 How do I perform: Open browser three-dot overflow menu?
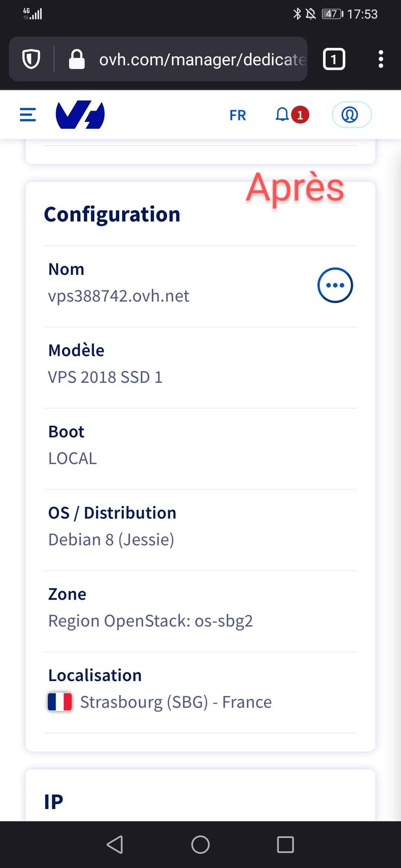click(381, 59)
